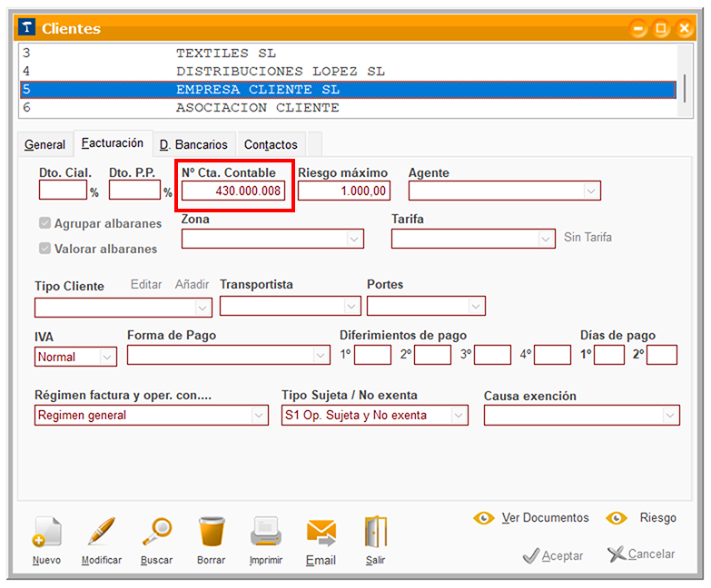Click the Aceptar checkmark icon
711x588 pixels.
(x=531, y=556)
